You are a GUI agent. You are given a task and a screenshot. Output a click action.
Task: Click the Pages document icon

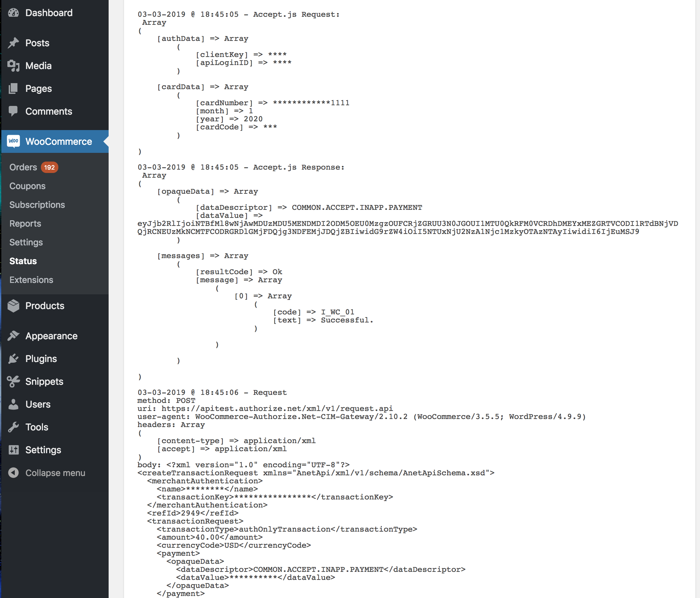[13, 88]
